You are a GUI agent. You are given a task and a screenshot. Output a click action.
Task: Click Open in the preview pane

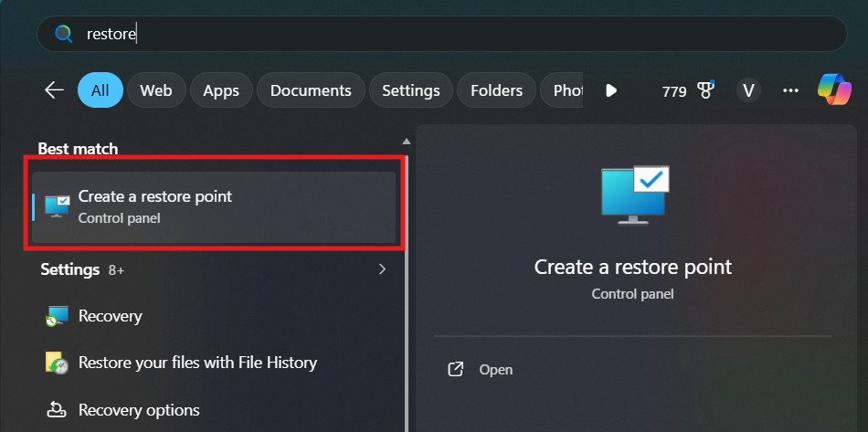(x=495, y=370)
